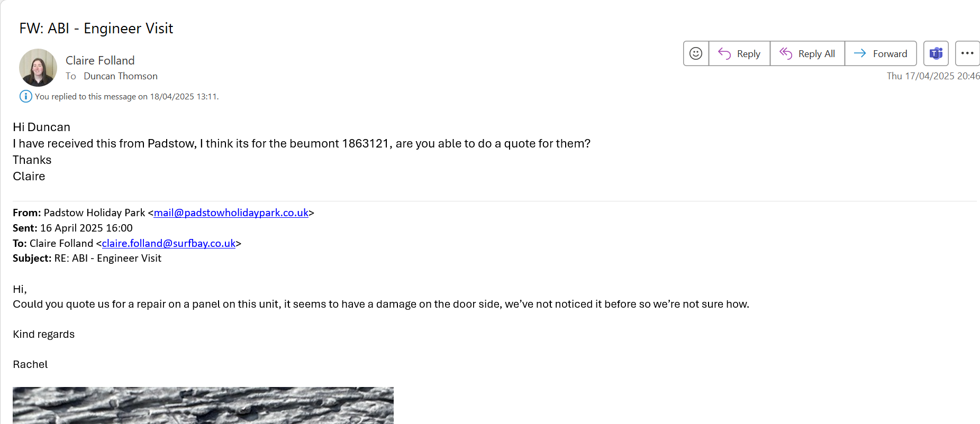This screenshot has width=980, height=424.
Task: Click the Reply button
Action: pos(739,53)
